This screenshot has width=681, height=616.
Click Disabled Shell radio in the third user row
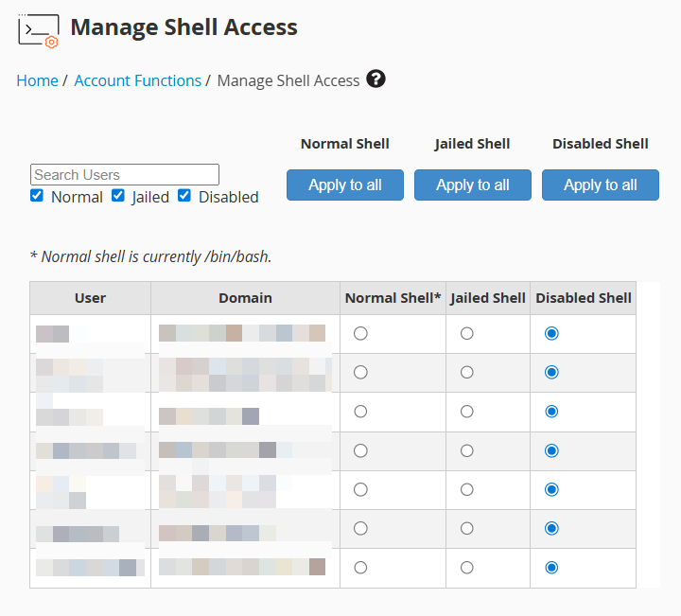point(551,412)
